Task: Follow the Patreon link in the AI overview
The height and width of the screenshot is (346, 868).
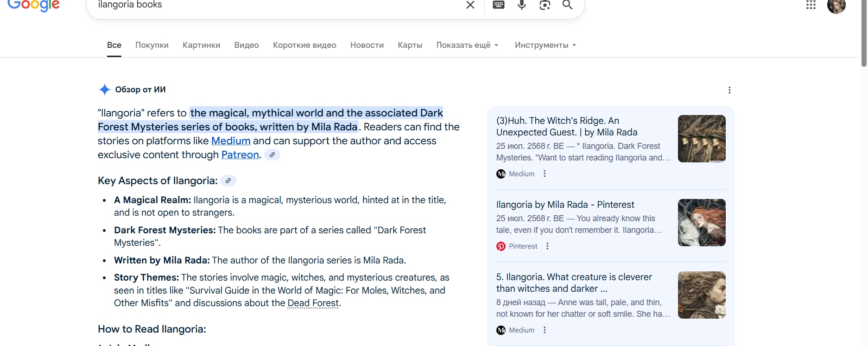Action: [x=240, y=155]
